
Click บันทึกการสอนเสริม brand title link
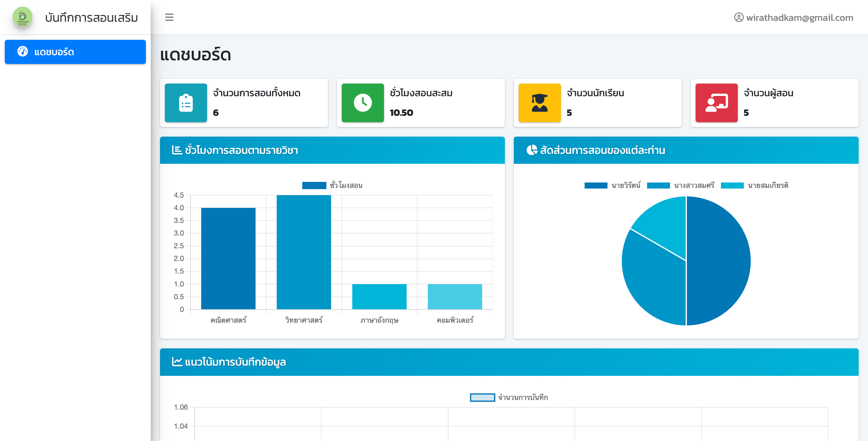pos(91,17)
